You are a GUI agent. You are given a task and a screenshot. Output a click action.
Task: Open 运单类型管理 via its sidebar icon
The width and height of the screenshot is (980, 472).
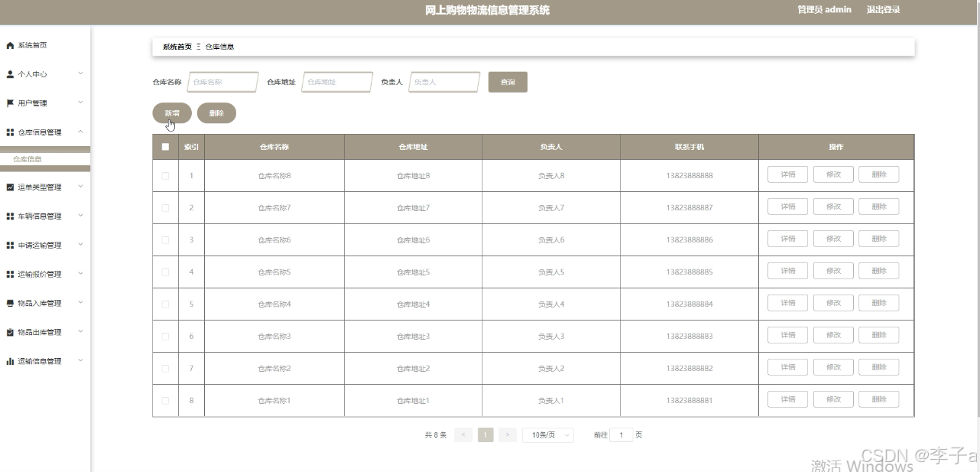coord(9,187)
